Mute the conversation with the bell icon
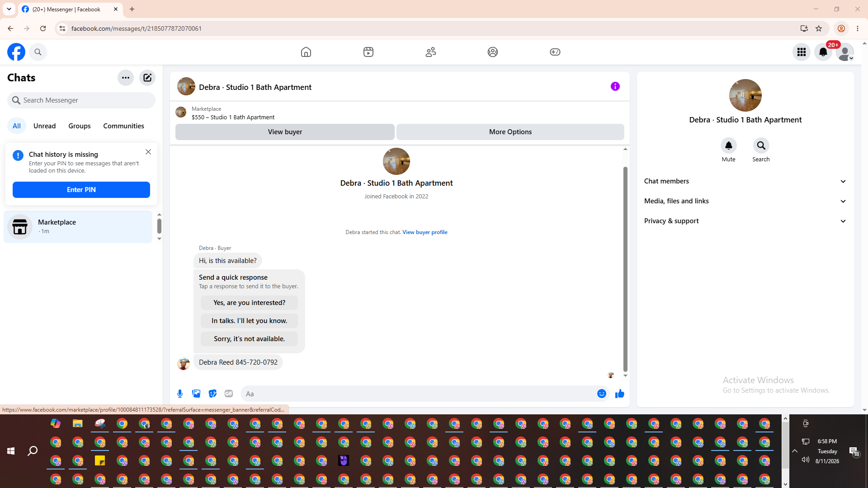The image size is (868, 488). [729, 145]
